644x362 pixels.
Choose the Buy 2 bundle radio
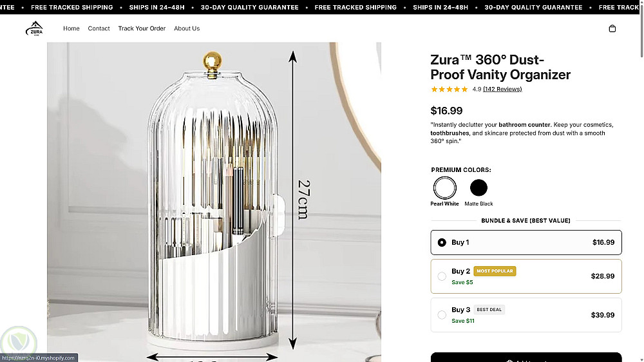(x=442, y=276)
